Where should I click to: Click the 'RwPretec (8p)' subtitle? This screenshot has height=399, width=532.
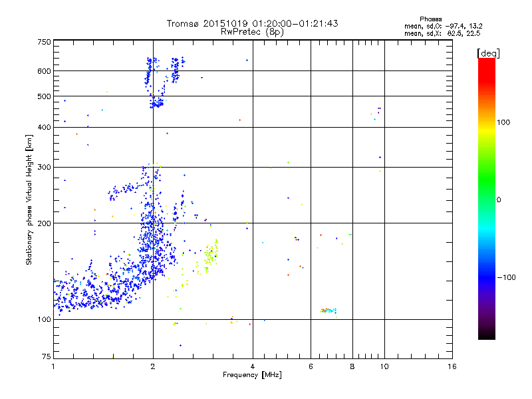252,32
